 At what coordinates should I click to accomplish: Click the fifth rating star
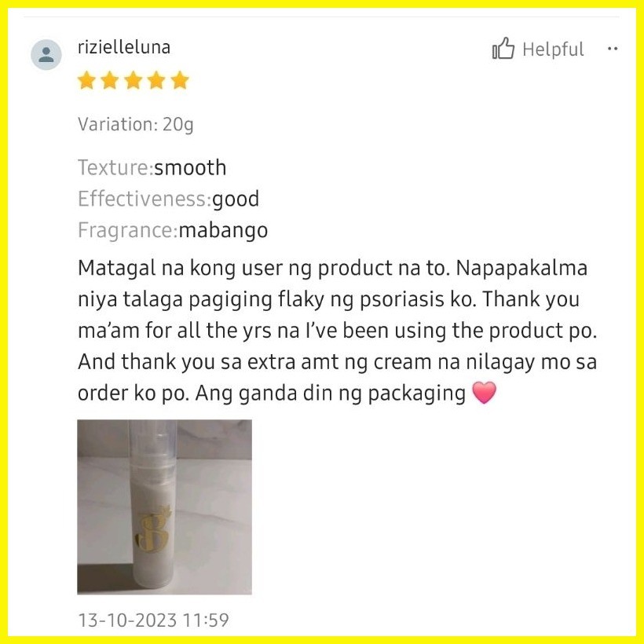pyautogui.click(x=180, y=80)
